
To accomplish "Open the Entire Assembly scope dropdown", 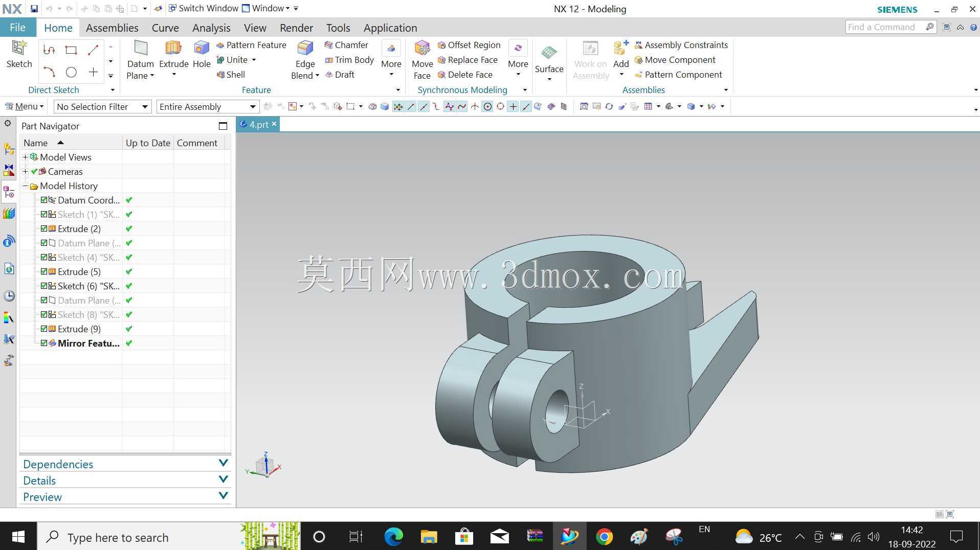I will tap(208, 107).
